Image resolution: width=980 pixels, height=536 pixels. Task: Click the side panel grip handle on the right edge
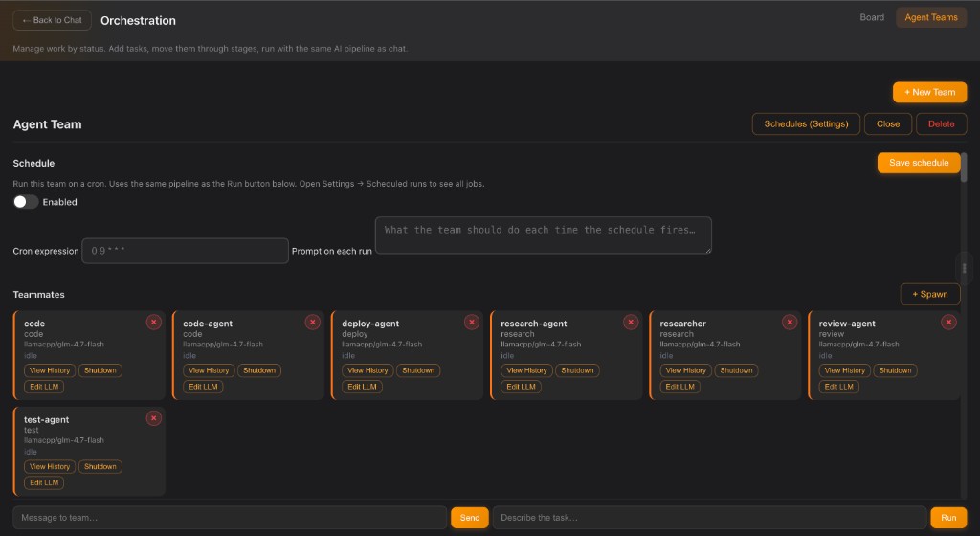965,268
